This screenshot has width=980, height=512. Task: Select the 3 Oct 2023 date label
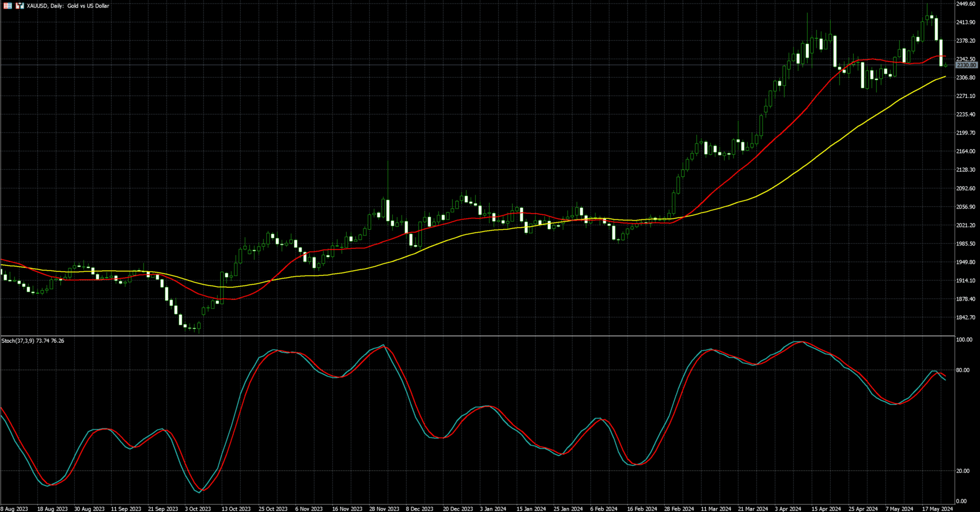click(x=198, y=509)
